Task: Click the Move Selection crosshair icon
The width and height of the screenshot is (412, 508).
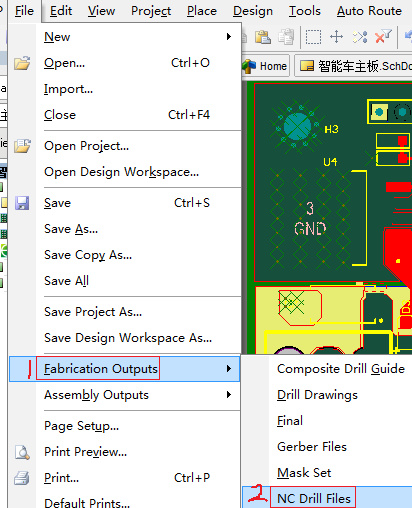Action: 336,37
